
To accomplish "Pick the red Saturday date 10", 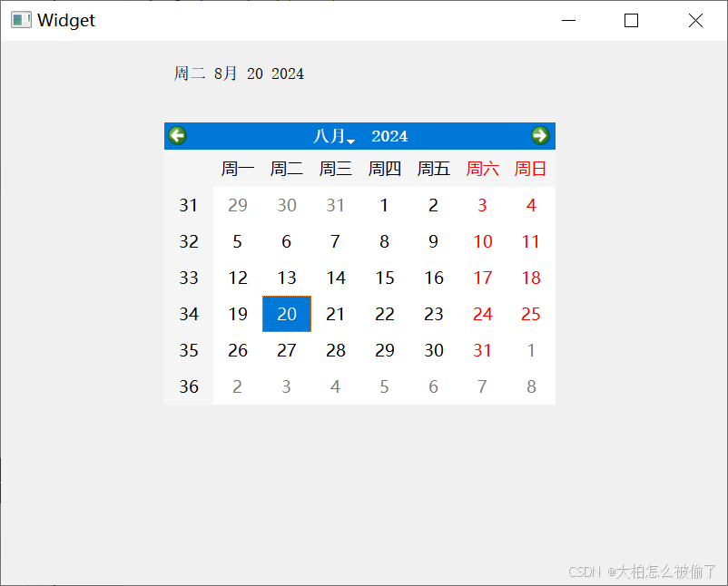I will 482,241.
